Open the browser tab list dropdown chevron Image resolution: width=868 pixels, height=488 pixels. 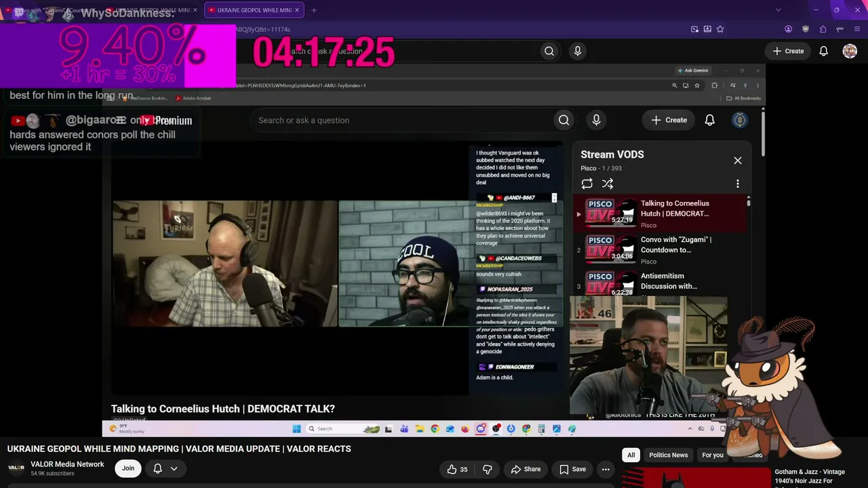[778, 10]
